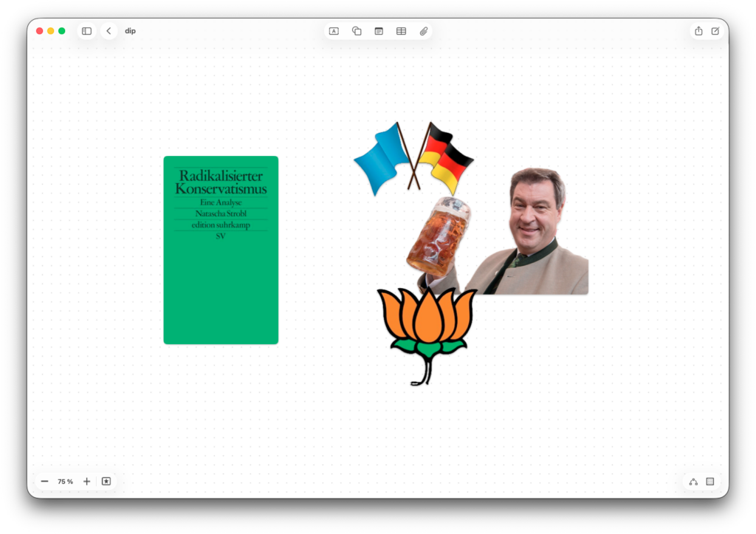This screenshot has height=534, width=756.
Task: Click the board title 'dip'
Action: point(130,31)
